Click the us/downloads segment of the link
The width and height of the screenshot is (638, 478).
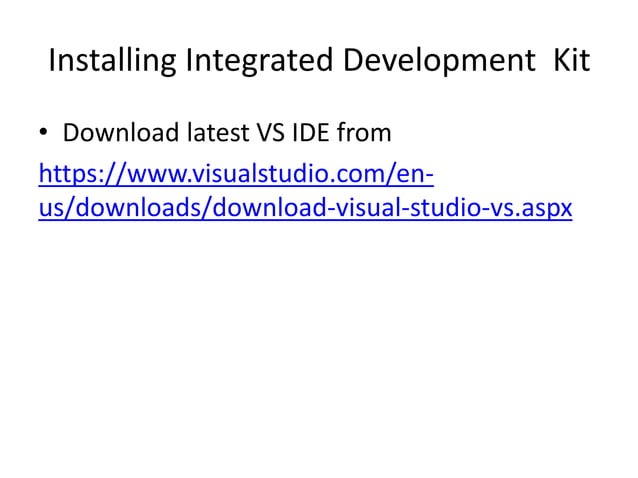(122, 207)
